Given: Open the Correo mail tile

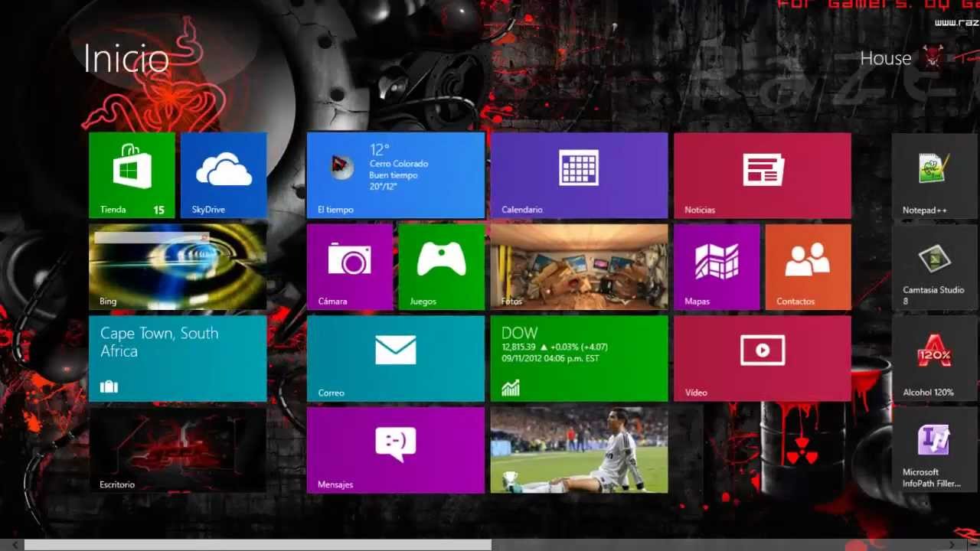Looking at the screenshot, I should tap(396, 359).
